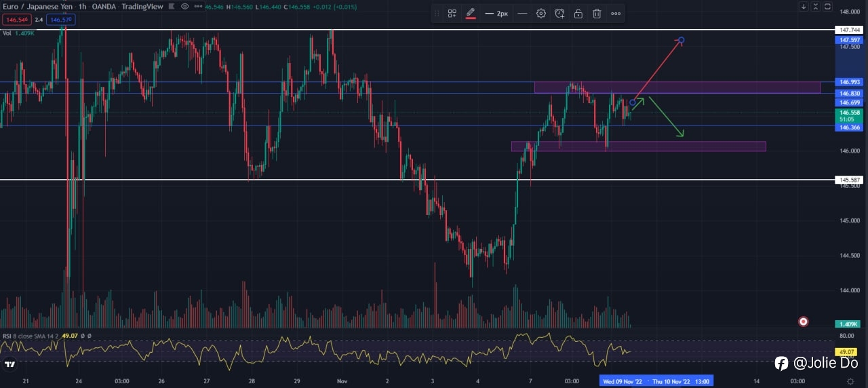Open the templates icon in floating toolbar
868x388 pixels.
(x=452, y=14)
